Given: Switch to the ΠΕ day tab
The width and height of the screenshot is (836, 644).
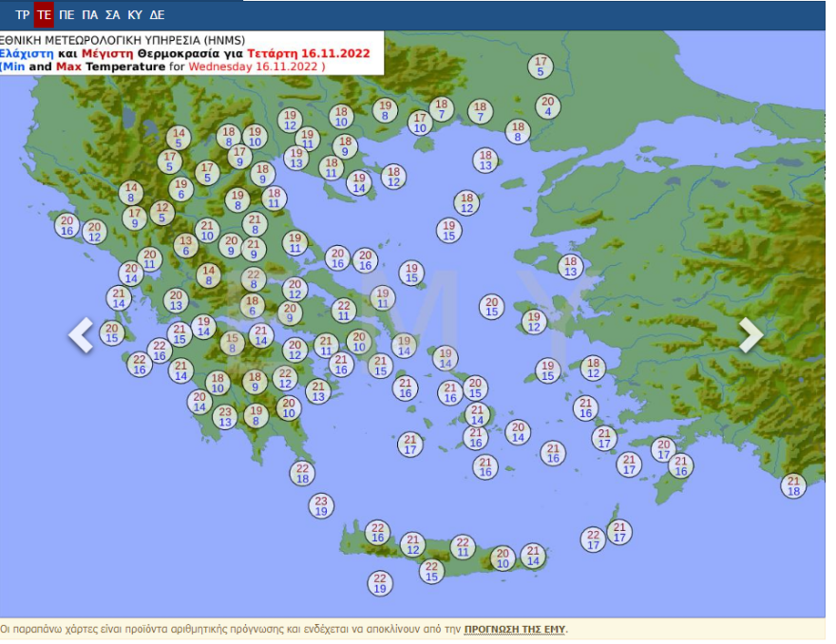Looking at the screenshot, I should click(66, 15).
